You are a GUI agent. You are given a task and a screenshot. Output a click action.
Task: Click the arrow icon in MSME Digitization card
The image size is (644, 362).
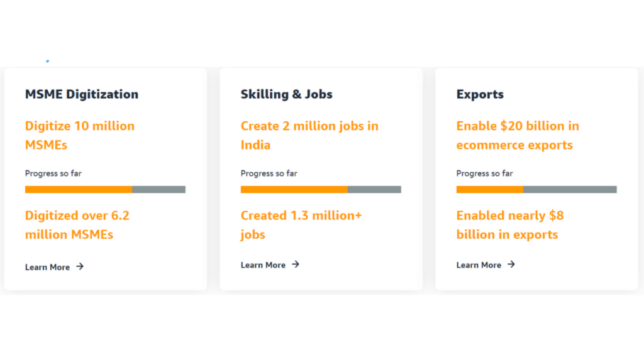pyautogui.click(x=80, y=266)
